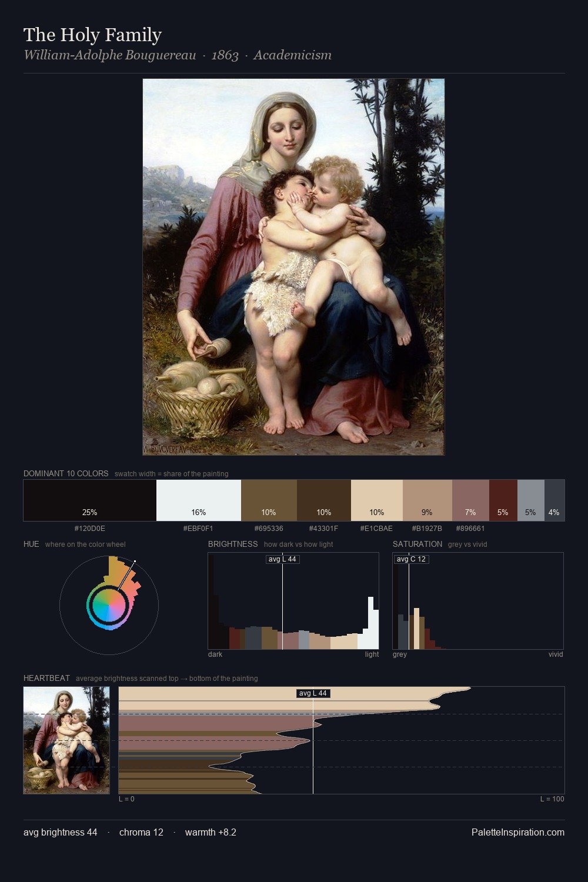Click the hex code #896661 label
The height and width of the screenshot is (882, 588).
pos(470,528)
